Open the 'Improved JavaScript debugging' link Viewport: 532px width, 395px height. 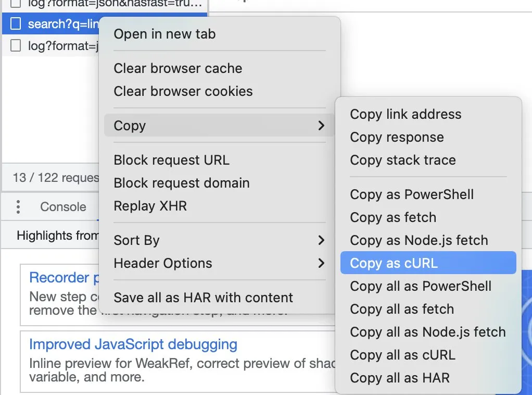point(133,344)
